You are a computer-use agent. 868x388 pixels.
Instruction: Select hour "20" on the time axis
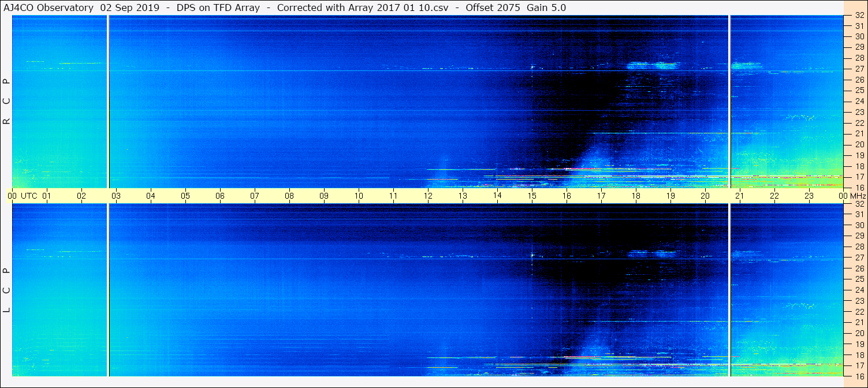tap(705, 196)
